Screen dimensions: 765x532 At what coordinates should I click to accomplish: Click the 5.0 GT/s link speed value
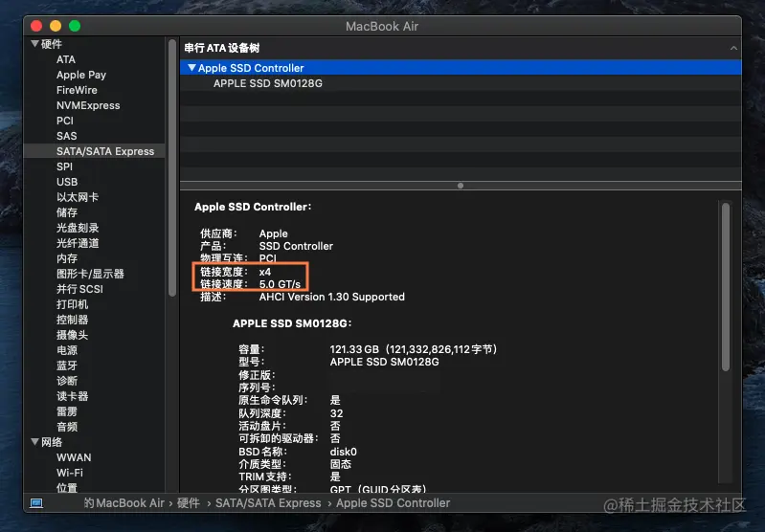280,284
